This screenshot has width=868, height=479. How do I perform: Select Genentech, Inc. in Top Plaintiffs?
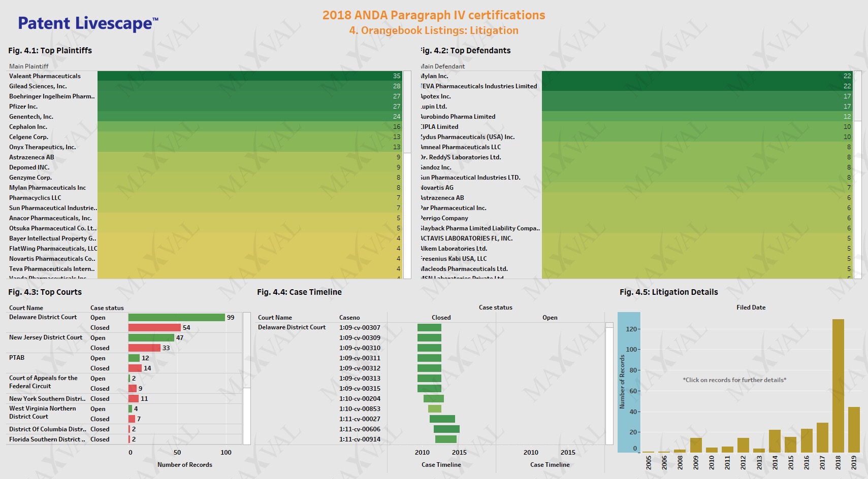[205, 117]
